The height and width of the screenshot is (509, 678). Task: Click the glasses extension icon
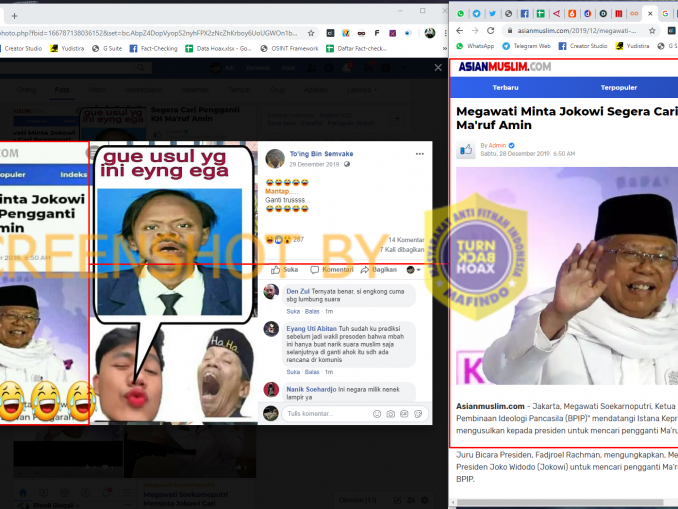coord(361,33)
